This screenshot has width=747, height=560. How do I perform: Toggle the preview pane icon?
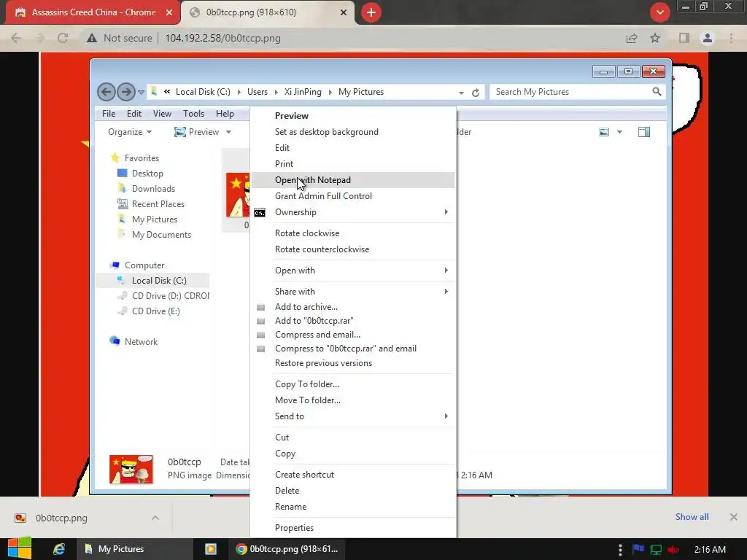644,132
